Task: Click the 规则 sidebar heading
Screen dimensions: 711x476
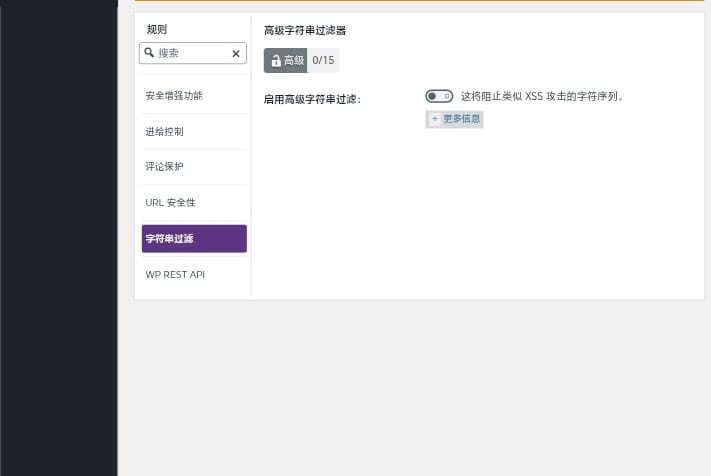Action: pyautogui.click(x=157, y=29)
